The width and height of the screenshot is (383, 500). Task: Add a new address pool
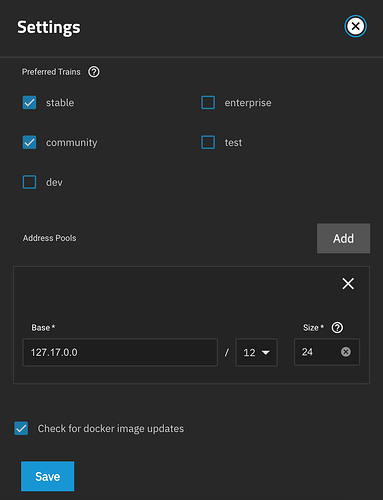[x=343, y=238]
